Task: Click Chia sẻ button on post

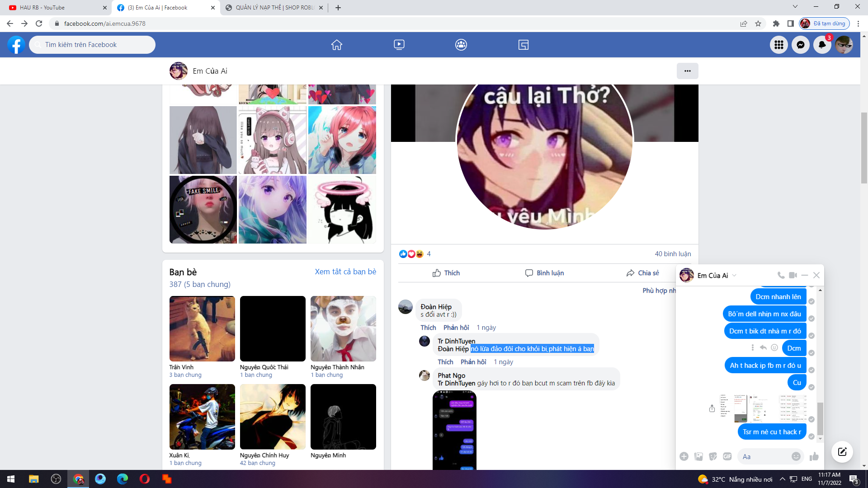Action: [642, 273]
